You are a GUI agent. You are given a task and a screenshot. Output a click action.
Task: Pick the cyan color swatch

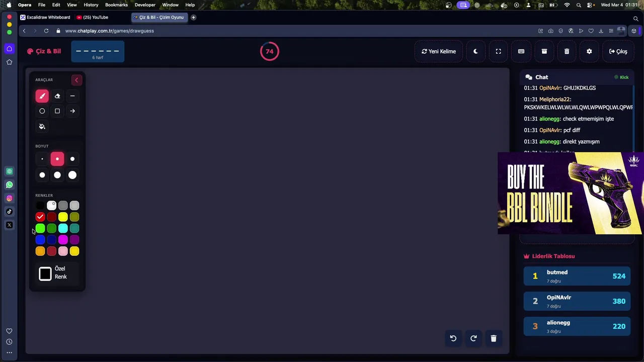point(63,229)
